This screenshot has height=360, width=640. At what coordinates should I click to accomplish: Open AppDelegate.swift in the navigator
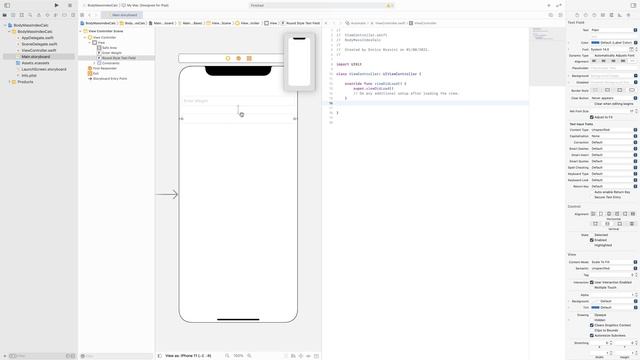pos(38,38)
